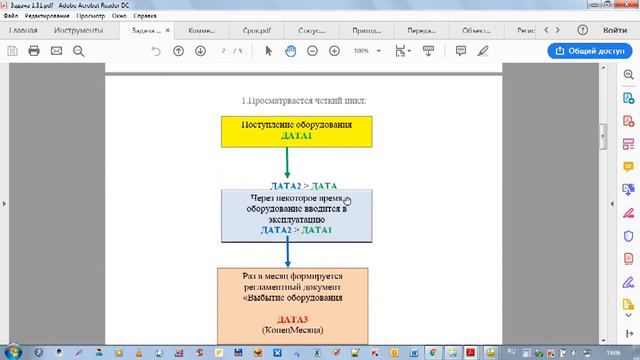The image size is (640, 360).
Task: Open the Windows Start button
Action: point(12,351)
